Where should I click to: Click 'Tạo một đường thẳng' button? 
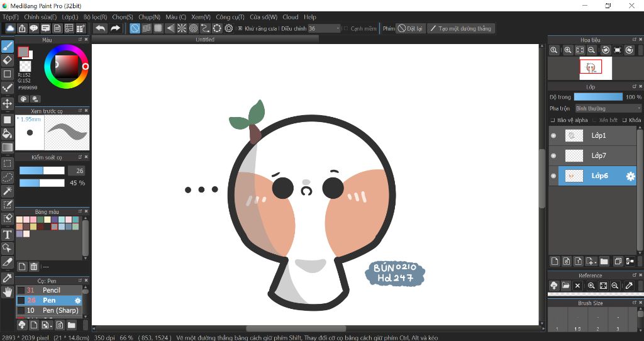coord(461,28)
